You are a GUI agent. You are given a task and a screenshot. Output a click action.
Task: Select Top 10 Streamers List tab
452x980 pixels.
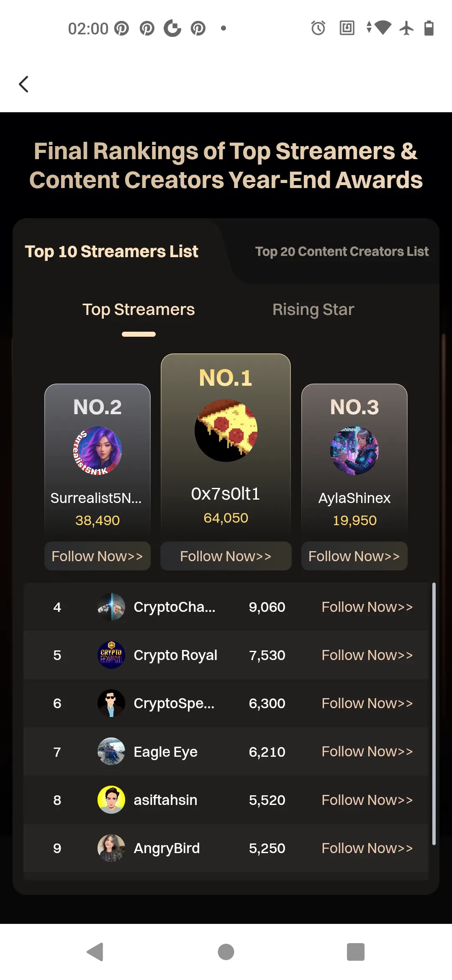[x=111, y=251]
